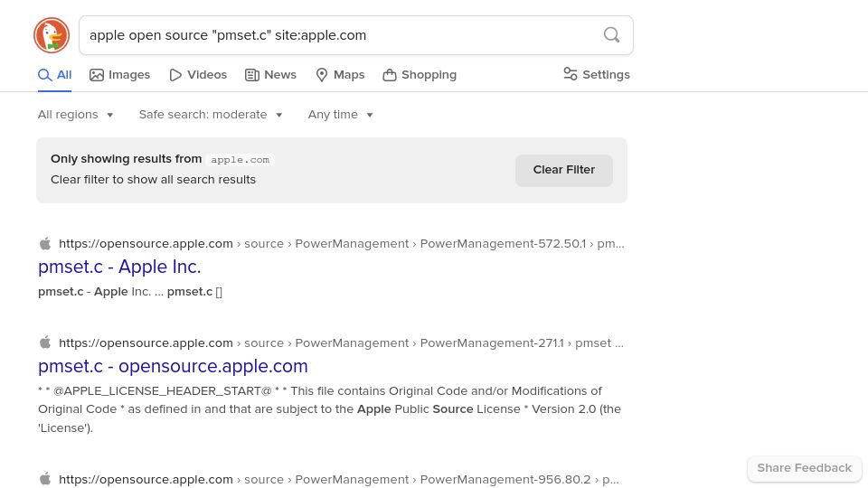Click the apple.com filter label
The width and height of the screenshot is (868, 488).
tap(240, 159)
